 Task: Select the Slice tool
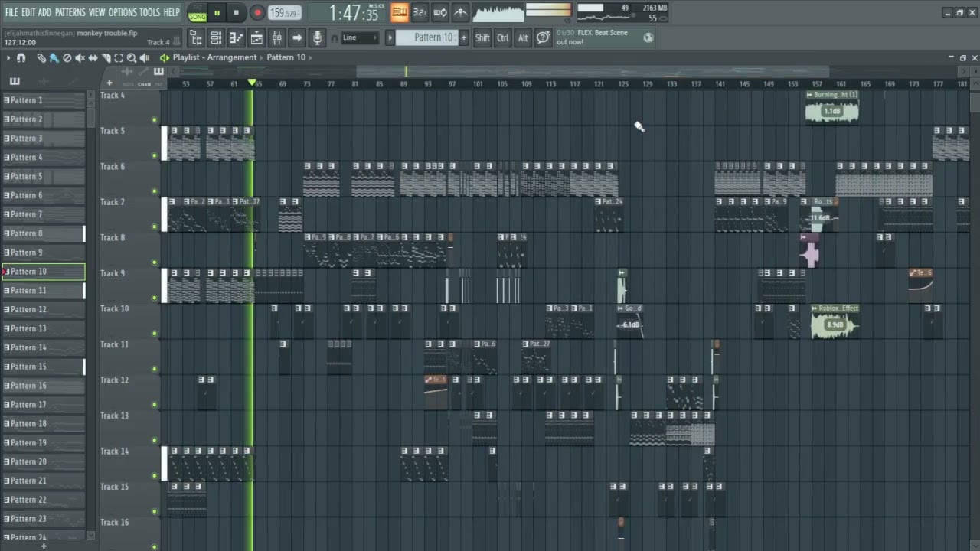[106, 58]
